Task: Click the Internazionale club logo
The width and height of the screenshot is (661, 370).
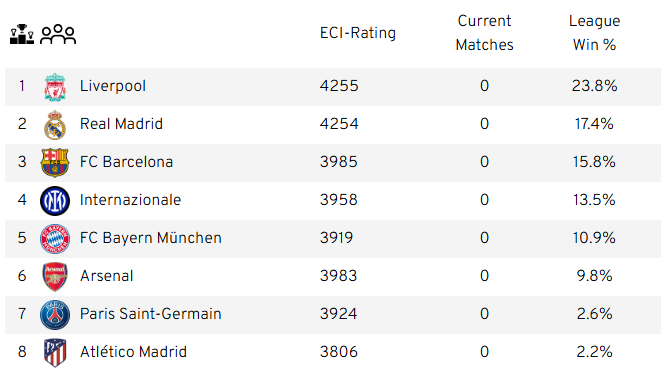Action: click(55, 201)
